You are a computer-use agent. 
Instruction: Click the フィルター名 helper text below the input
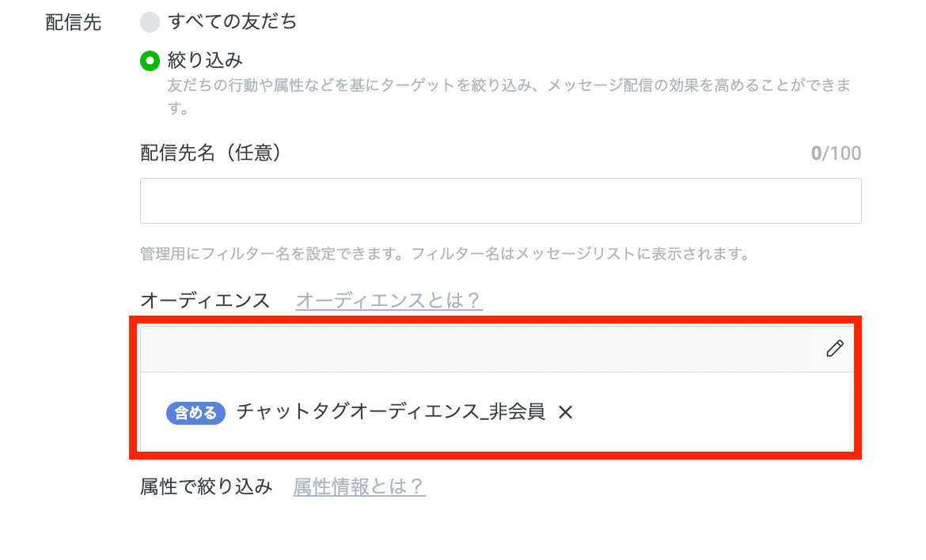click(x=444, y=255)
